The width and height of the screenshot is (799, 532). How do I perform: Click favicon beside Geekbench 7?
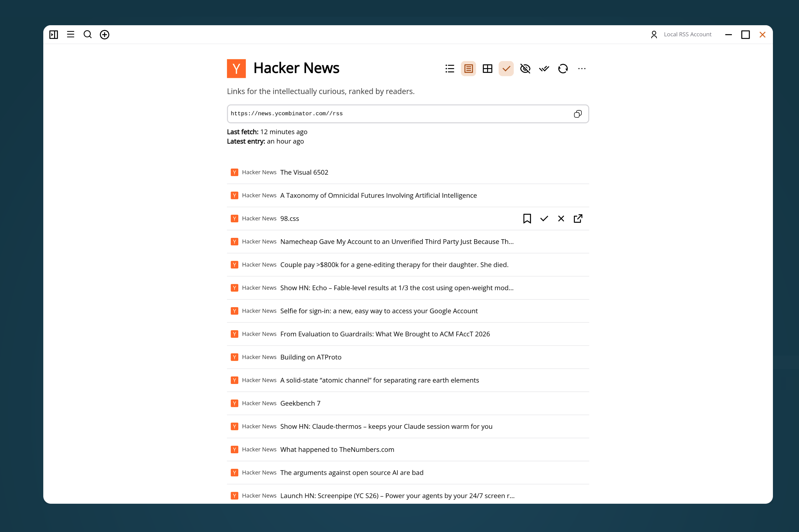(x=234, y=403)
